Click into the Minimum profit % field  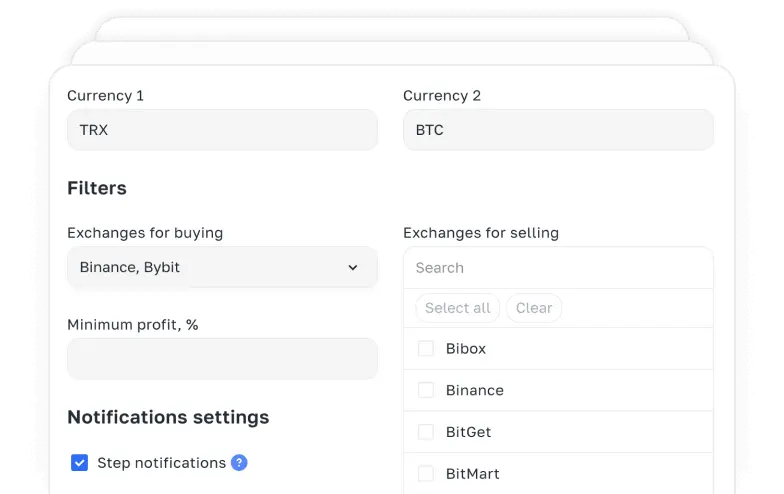(x=221, y=358)
